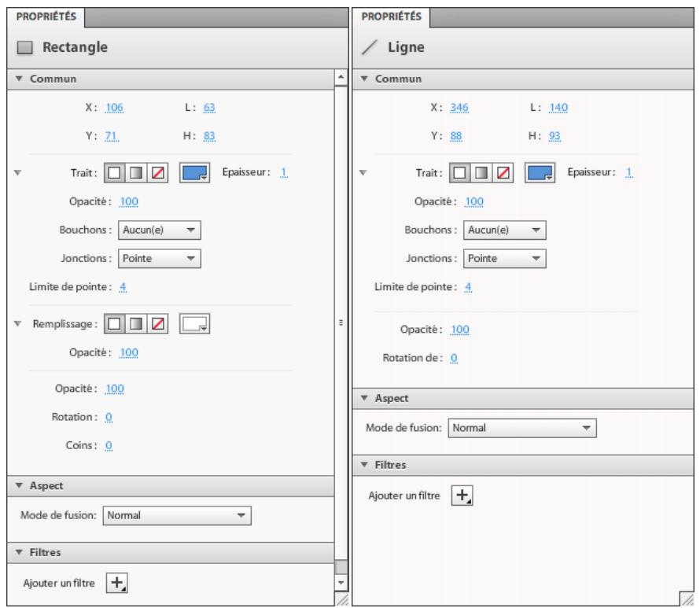The image size is (700, 608).
Task: Add a filter in the Rectangle panel
Action: 117,583
